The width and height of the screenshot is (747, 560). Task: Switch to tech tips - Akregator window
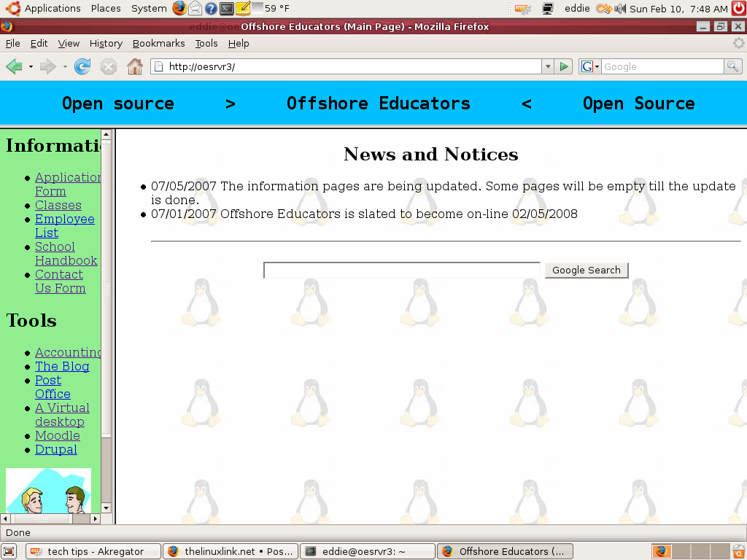tap(93, 551)
